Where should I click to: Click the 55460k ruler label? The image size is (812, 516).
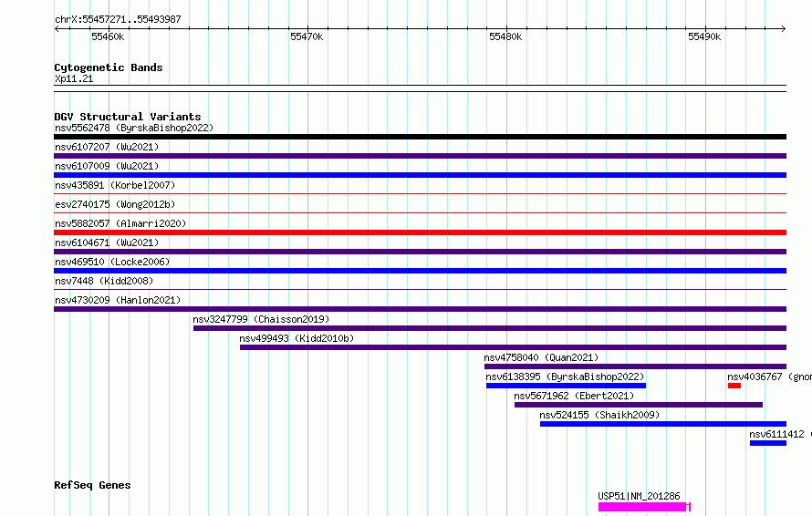click(x=108, y=36)
